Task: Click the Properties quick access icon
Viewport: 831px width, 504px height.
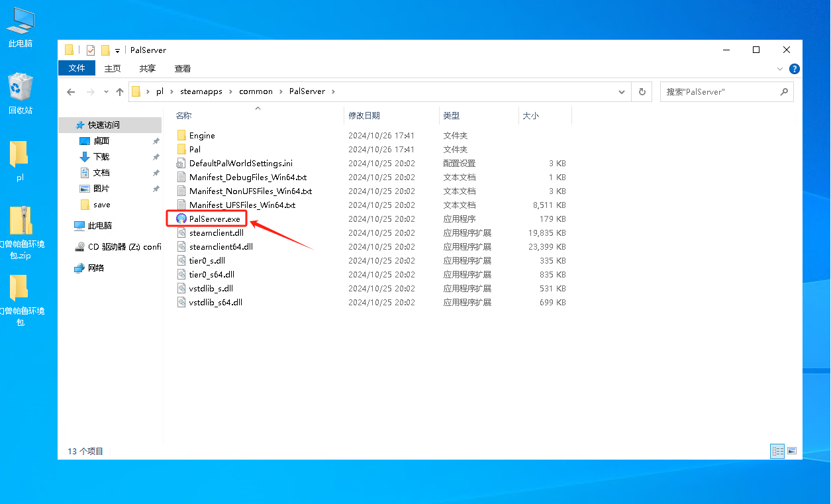Action: coord(91,50)
